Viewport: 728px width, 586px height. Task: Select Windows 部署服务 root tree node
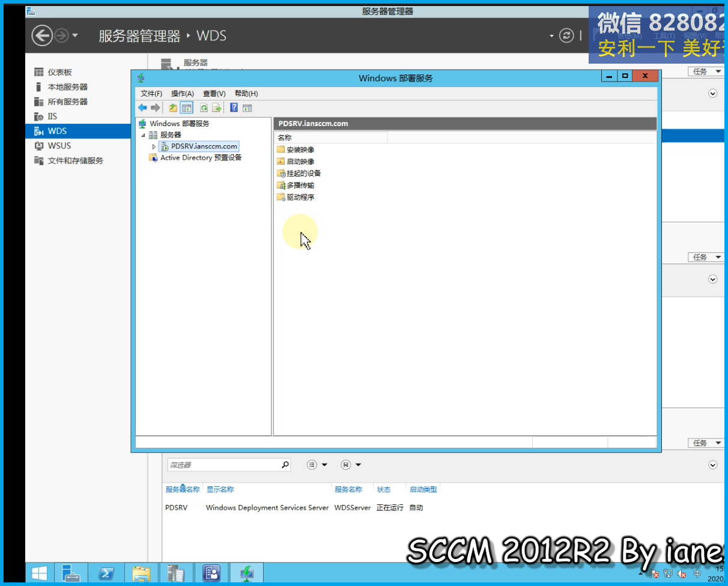pyautogui.click(x=180, y=124)
